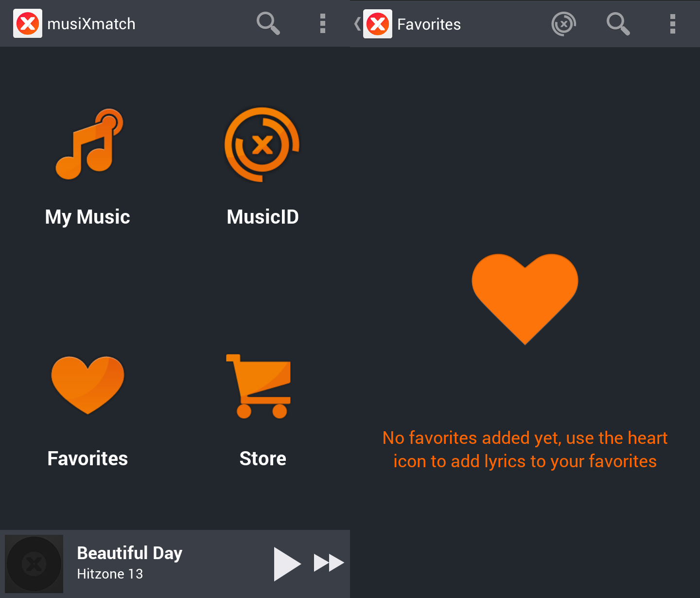Click the Favorites text label on home
Image resolution: width=700 pixels, height=598 pixels.
coord(87,458)
